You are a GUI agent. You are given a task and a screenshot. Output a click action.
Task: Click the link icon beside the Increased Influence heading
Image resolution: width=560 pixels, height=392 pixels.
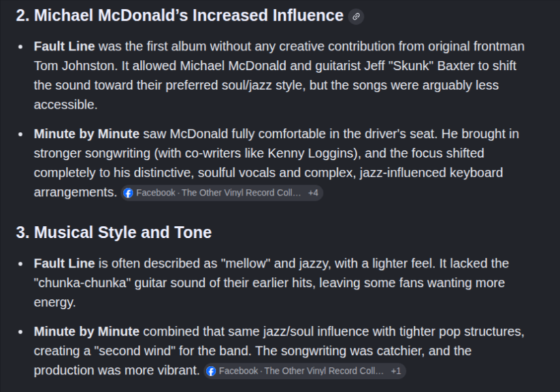[x=356, y=16]
